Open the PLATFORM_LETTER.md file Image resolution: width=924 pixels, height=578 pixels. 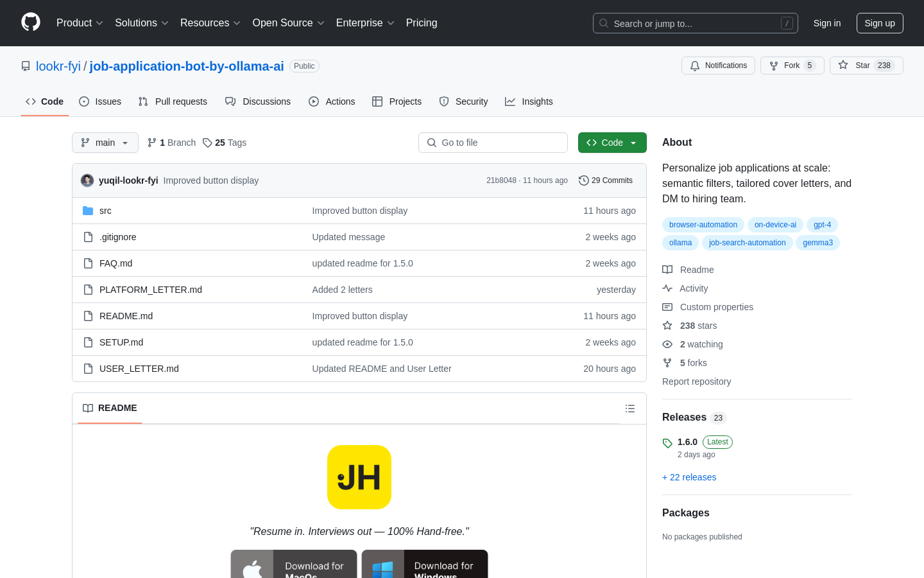click(151, 290)
